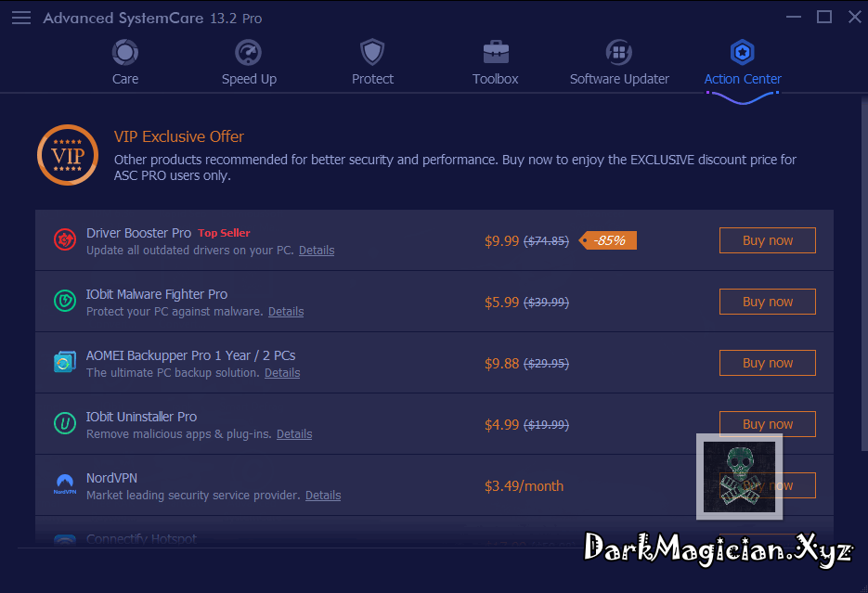
Task: Click the NordVPN logo icon
Action: coord(65,484)
